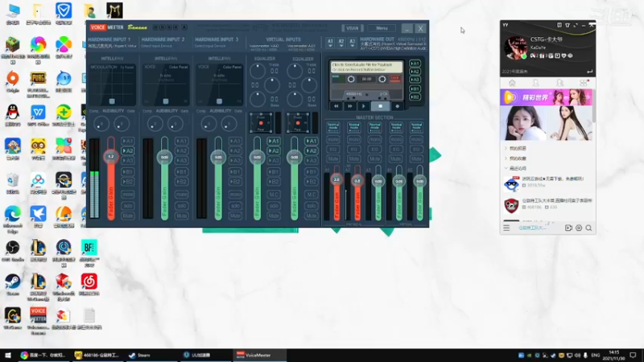Click cassette display to select audio file

[x=367, y=67]
